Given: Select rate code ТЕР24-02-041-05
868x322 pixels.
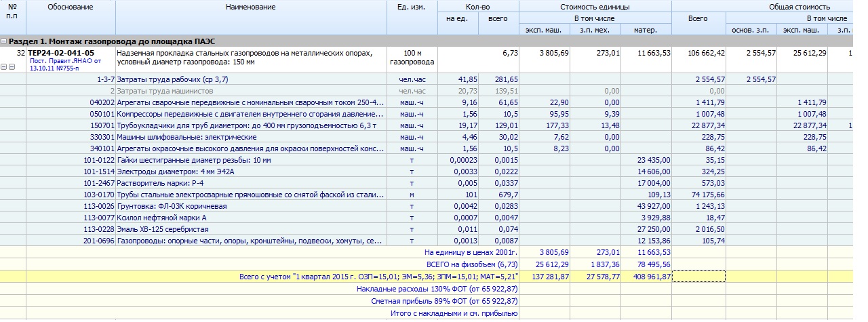Looking at the screenshot, I should click(x=61, y=53).
